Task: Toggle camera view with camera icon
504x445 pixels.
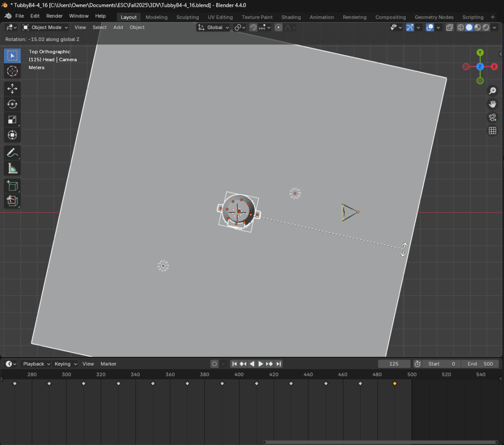Action: 492,117
